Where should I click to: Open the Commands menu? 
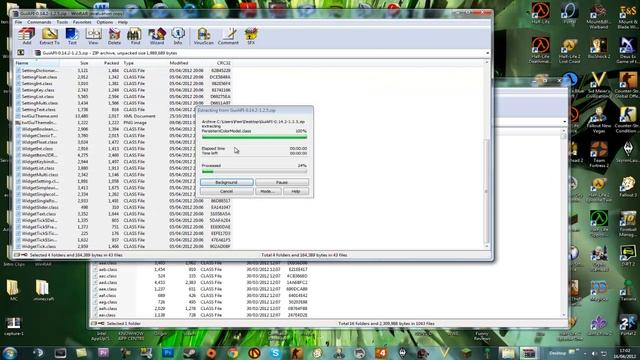pyautogui.click(x=39, y=22)
